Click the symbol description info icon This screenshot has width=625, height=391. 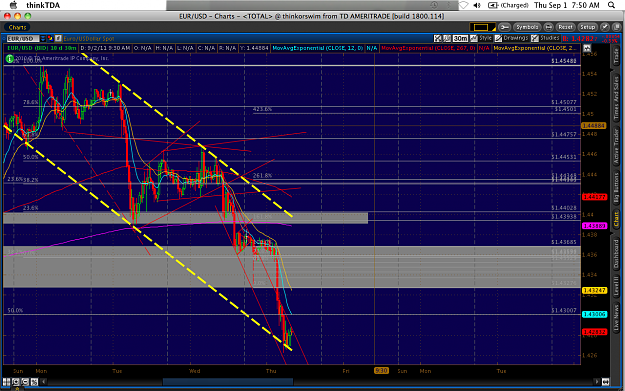pos(58,39)
